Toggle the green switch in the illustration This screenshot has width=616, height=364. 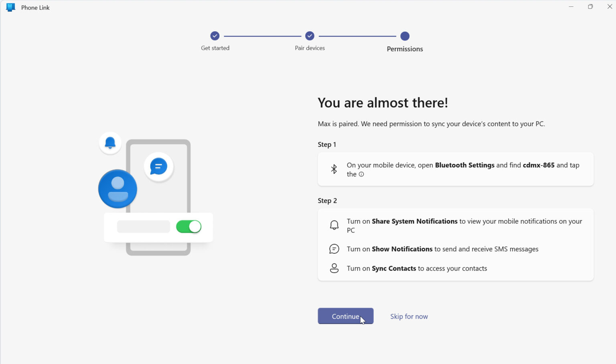click(188, 226)
